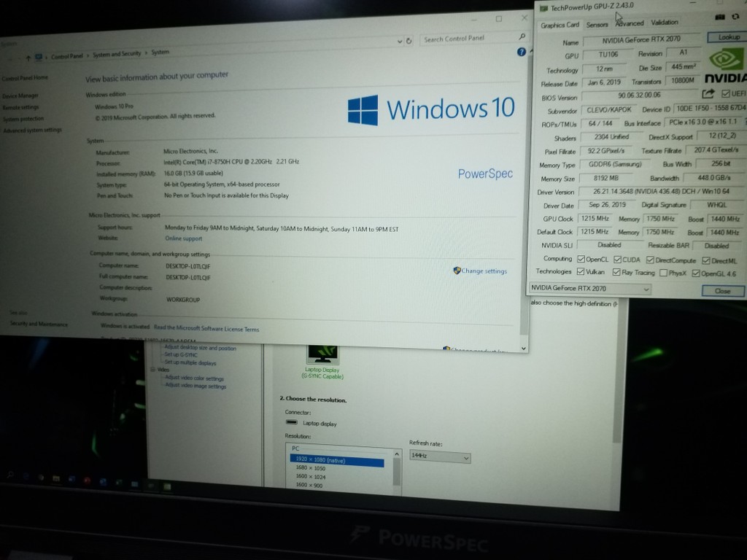Switch to the Sensors tab
Image resolution: width=747 pixels, height=560 pixels.
pos(597,24)
